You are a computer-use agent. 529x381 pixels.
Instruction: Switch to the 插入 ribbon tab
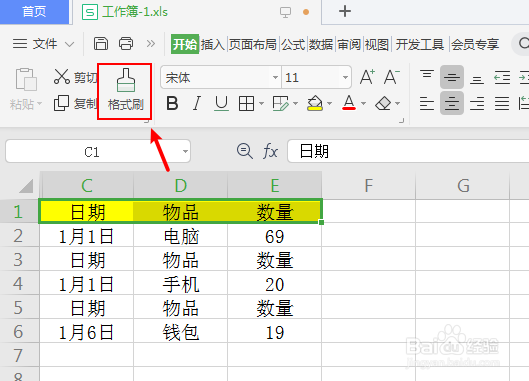tap(213, 44)
